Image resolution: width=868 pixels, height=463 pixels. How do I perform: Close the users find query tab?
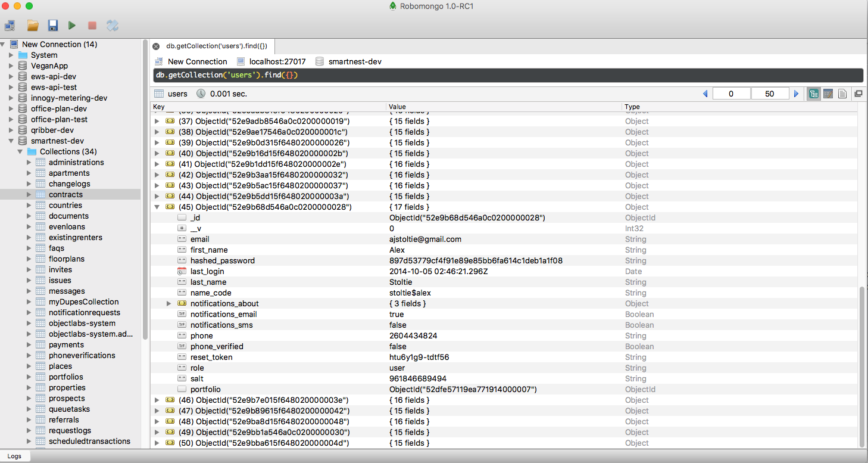pos(156,46)
